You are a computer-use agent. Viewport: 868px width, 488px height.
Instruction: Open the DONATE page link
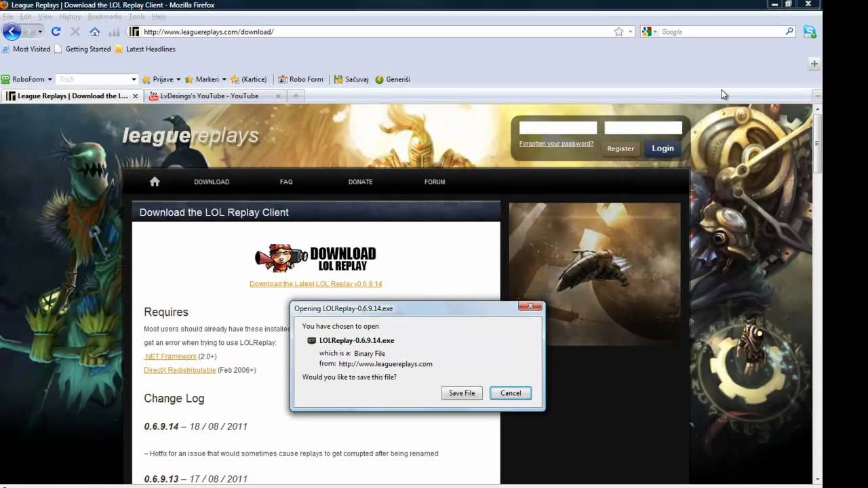[x=360, y=182]
